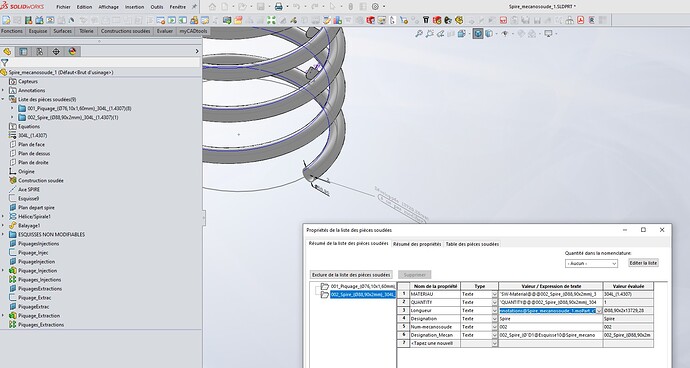This screenshot has height=368, width=690.
Task: Open Type dropdown for MATERIAU row
Action: (494, 294)
